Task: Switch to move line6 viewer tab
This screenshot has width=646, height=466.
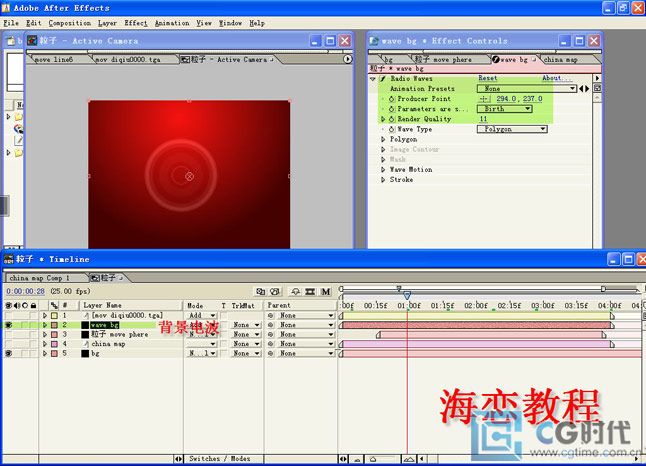Action: tap(54, 60)
